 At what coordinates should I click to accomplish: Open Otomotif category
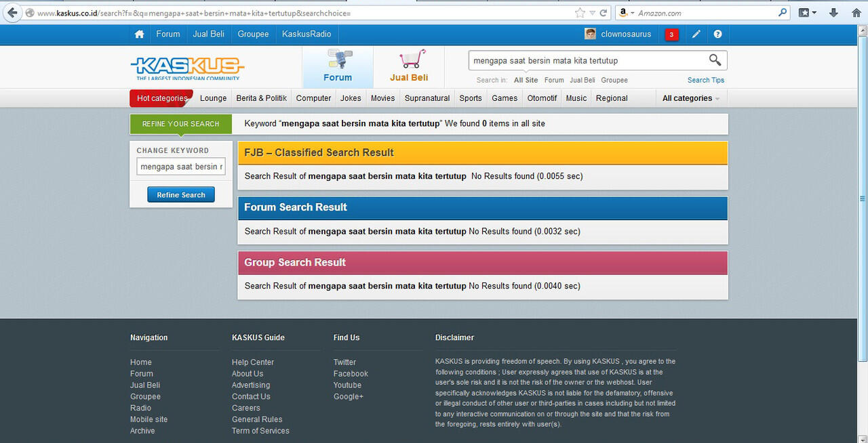pyautogui.click(x=542, y=98)
